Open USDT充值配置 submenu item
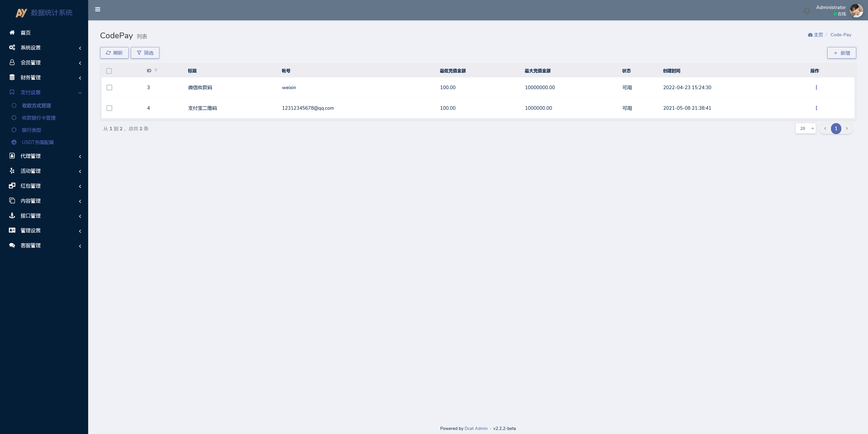Screen dimensions: 868x434 [38, 142]
